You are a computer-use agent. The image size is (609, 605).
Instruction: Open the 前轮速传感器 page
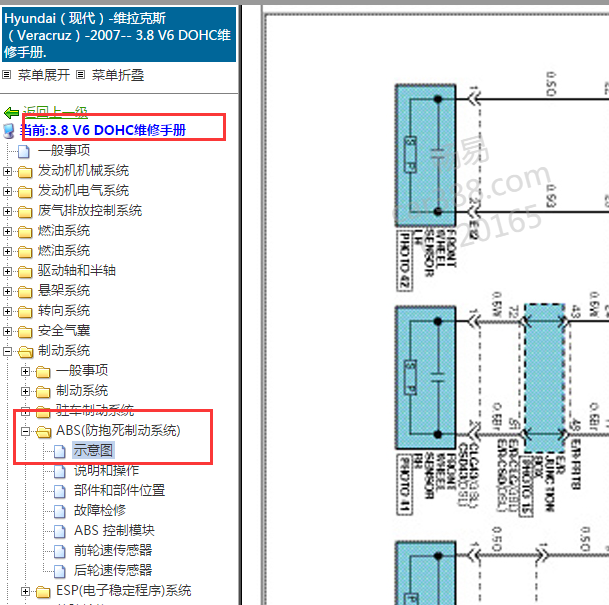click(113, 550)
